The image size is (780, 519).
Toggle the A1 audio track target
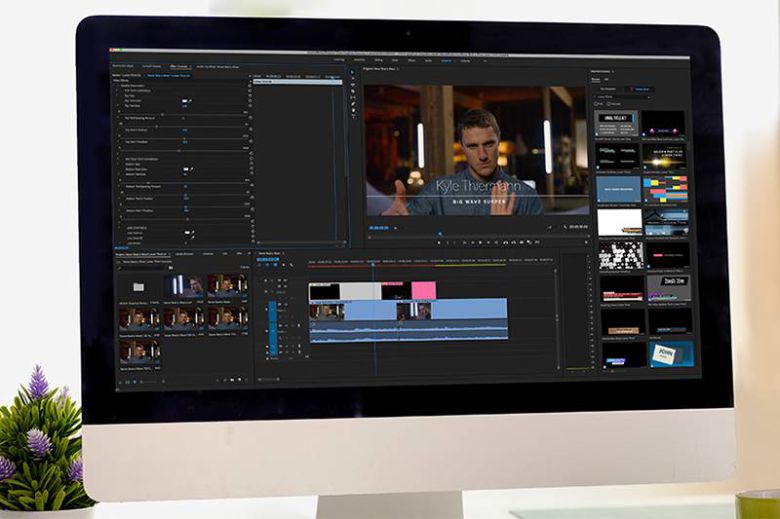[x=272, y=326]
